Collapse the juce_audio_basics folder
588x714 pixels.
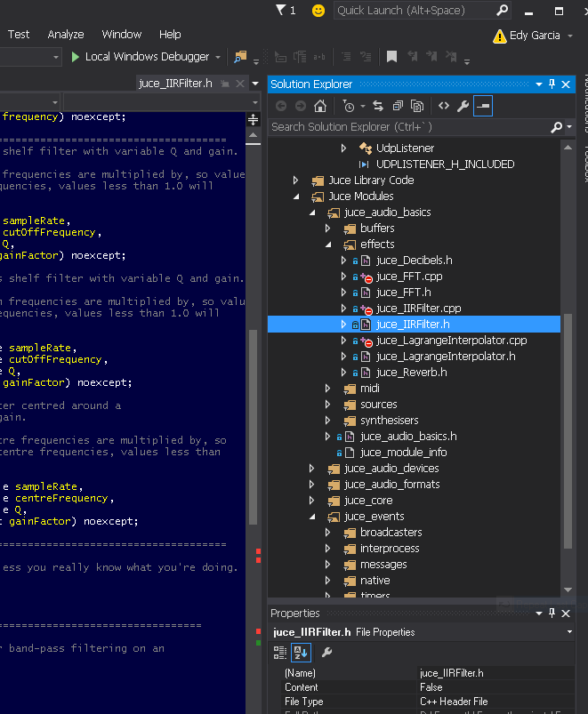(312, 213)
